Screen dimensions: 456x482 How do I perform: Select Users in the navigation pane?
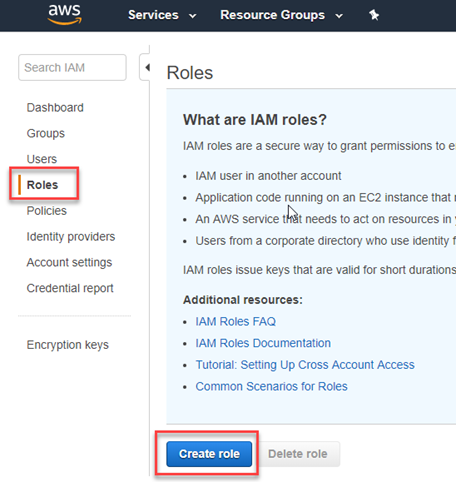tap(42, 159)
